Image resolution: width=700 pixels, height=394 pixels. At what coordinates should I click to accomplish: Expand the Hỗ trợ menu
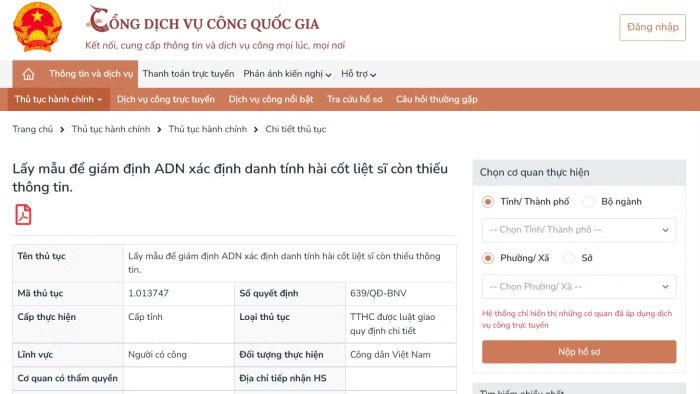coord(358,74)
